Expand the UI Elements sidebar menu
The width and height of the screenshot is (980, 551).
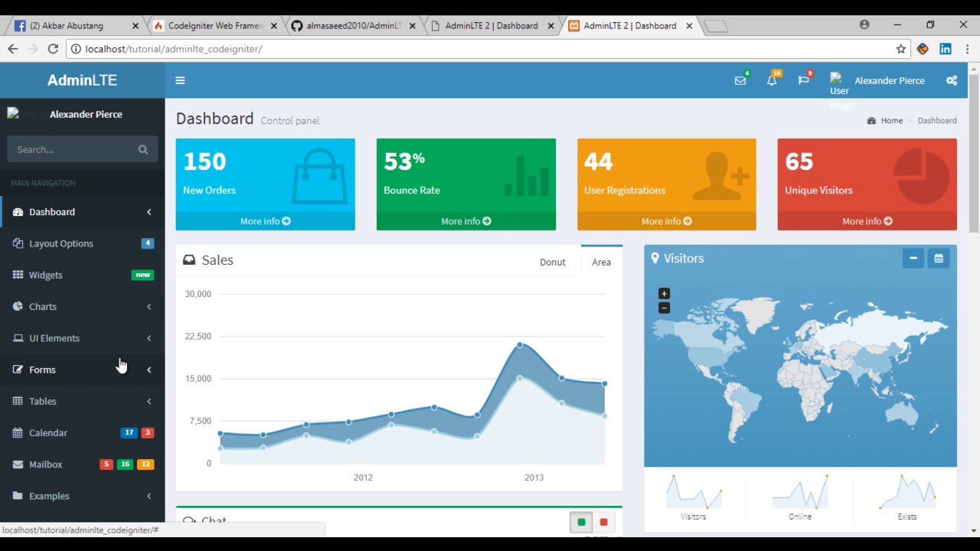[x=54, y=338]
